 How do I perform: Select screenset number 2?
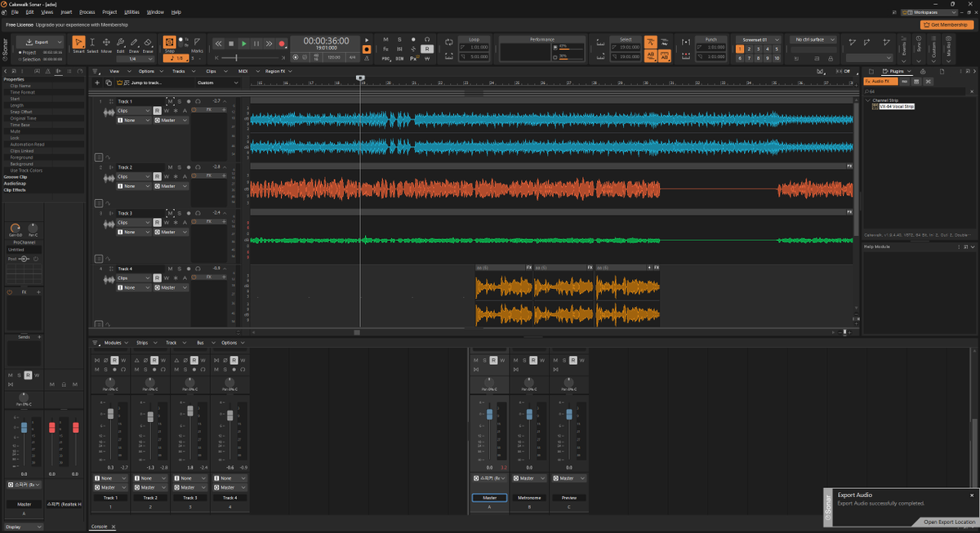(x=747, y=49)
